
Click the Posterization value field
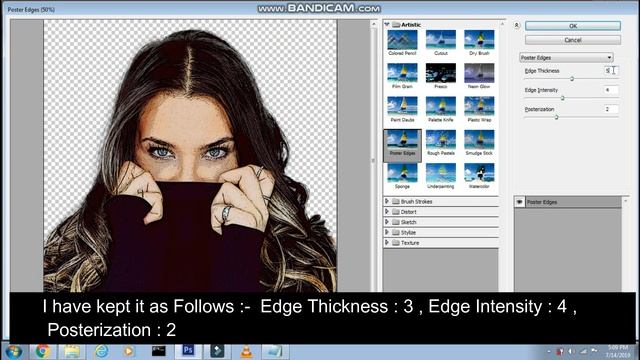click(x=611, y=109)
